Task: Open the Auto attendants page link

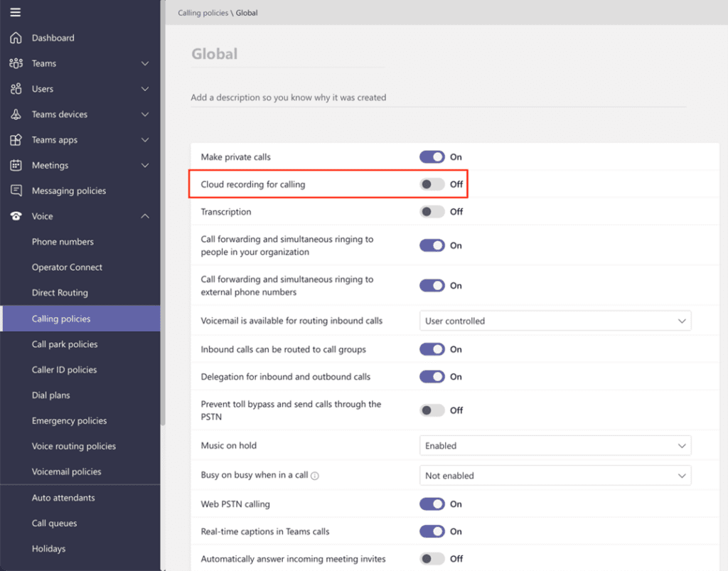Action: point(63,498)
